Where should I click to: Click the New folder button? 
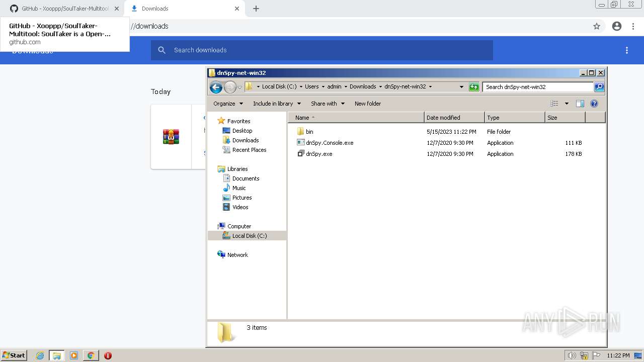pyautogui.click(x=368, y=104)
